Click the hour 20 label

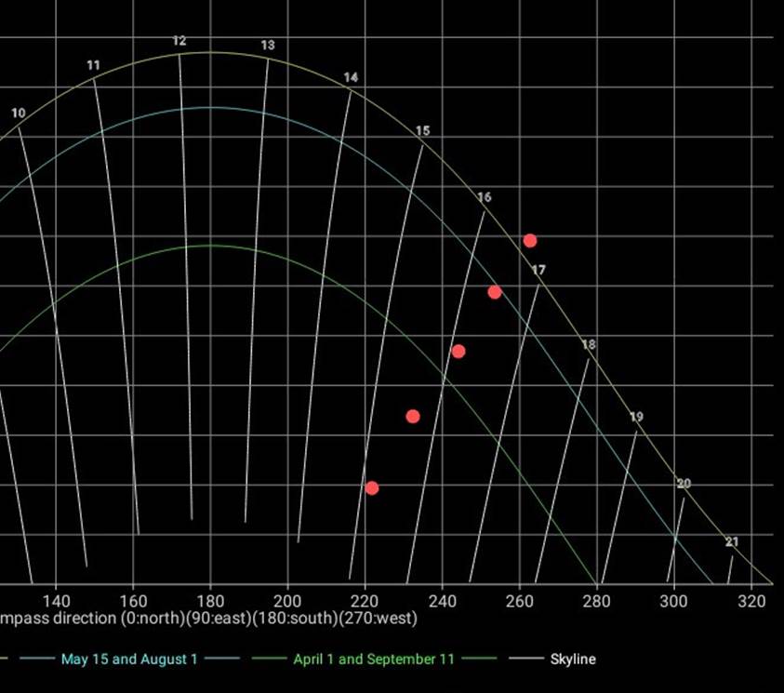tap(684, 484)
